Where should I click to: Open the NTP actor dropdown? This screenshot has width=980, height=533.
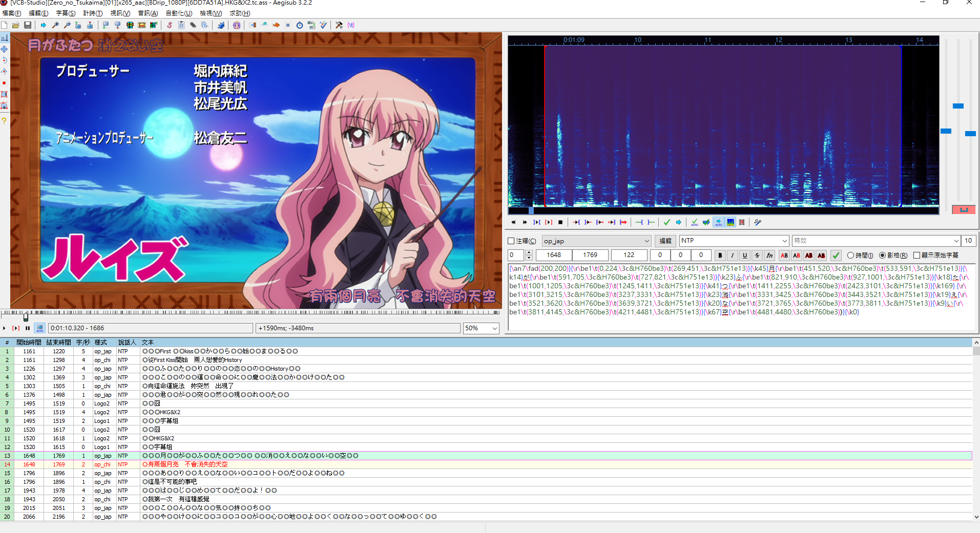[x=734, y=241]
